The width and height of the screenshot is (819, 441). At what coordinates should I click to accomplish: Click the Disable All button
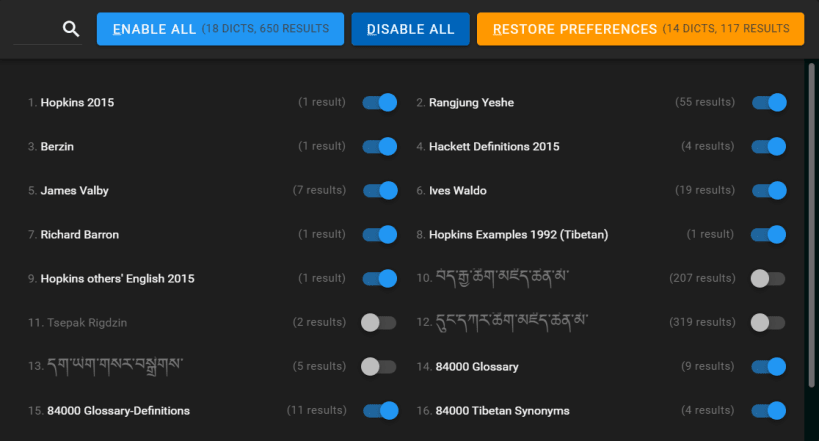[x=410, y=29]
